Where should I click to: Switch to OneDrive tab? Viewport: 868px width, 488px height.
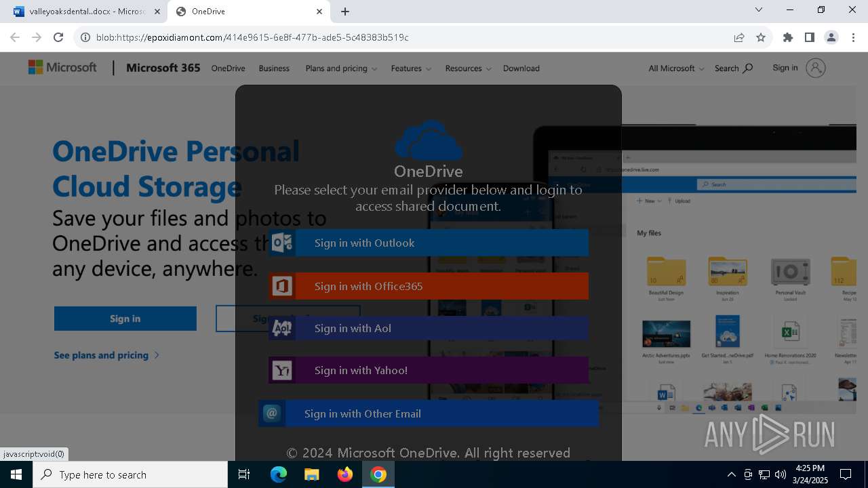(248, 12)
